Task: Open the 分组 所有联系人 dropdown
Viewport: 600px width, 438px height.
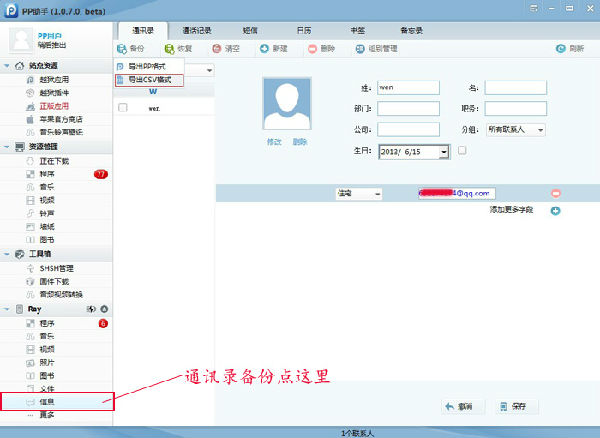Action: click(x=516, y=130)
